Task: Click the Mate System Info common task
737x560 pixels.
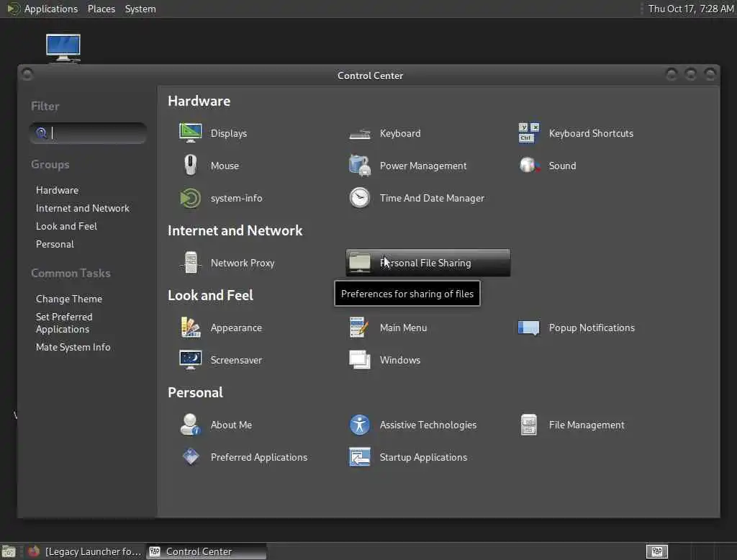Action: coord(73,347)
